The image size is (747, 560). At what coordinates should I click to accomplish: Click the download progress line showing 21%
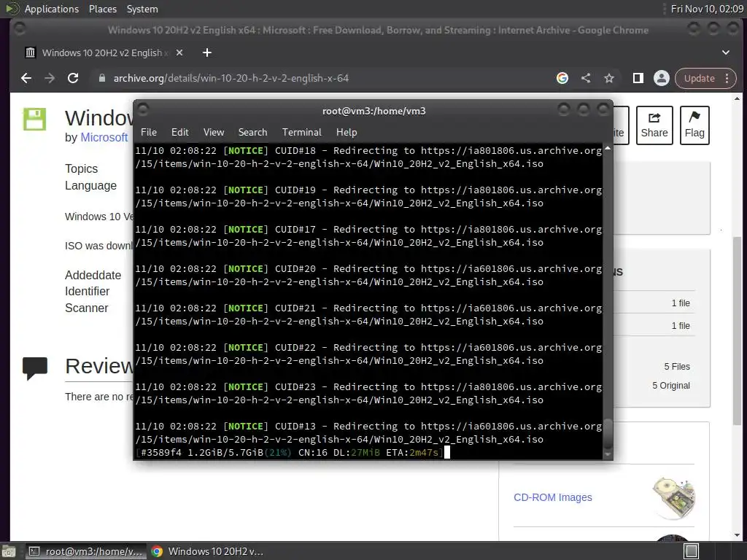(x=290, y=452)
